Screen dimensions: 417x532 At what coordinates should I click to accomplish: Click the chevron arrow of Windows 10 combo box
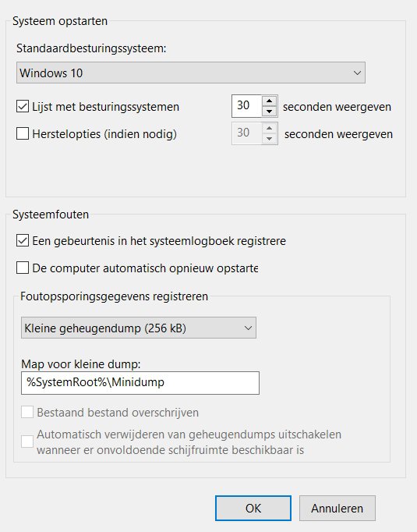[357, 73]
